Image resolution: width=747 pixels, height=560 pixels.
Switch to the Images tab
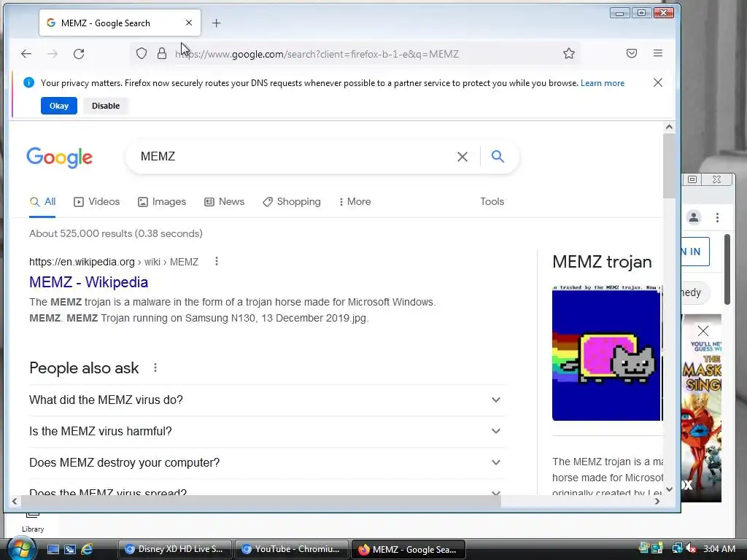click(x=162, y=202)
